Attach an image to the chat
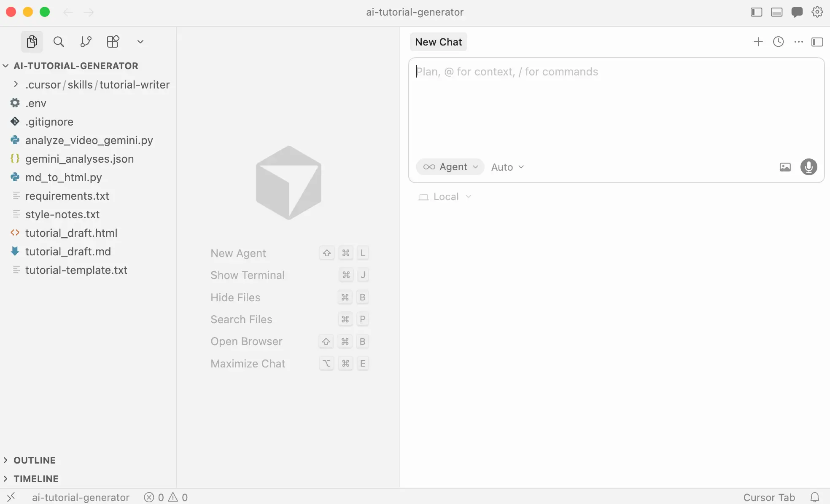This screenshot has height=504, width=830. pyautogui.click(x=784, y=167)
